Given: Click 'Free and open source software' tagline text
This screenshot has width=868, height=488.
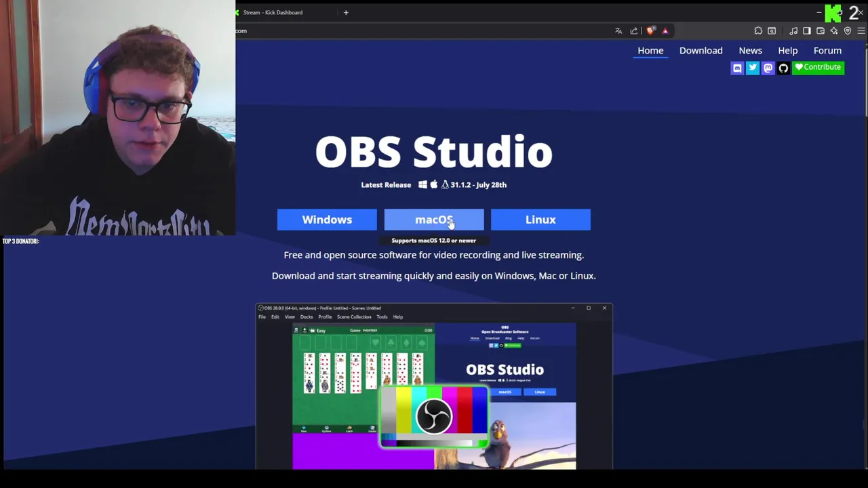Looking at the screenshot, I should [x=434, y=255].
